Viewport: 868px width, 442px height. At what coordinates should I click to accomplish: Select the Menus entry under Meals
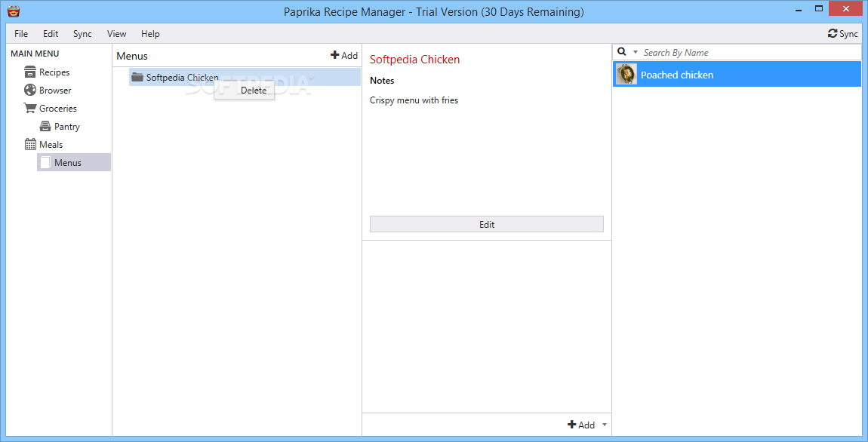coord(67,161)
